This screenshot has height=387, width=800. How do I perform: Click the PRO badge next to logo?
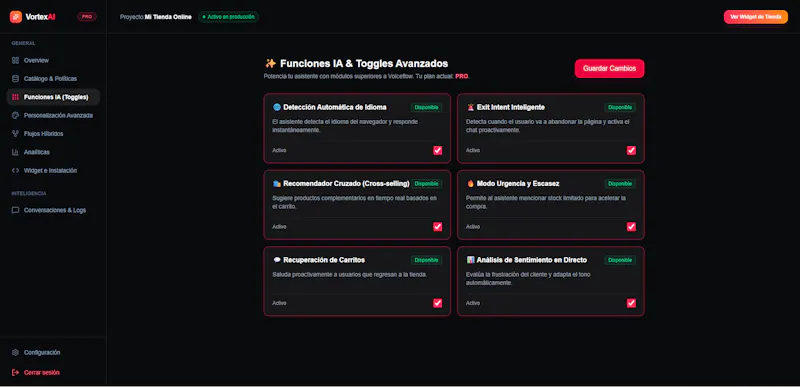coord(87,17)
